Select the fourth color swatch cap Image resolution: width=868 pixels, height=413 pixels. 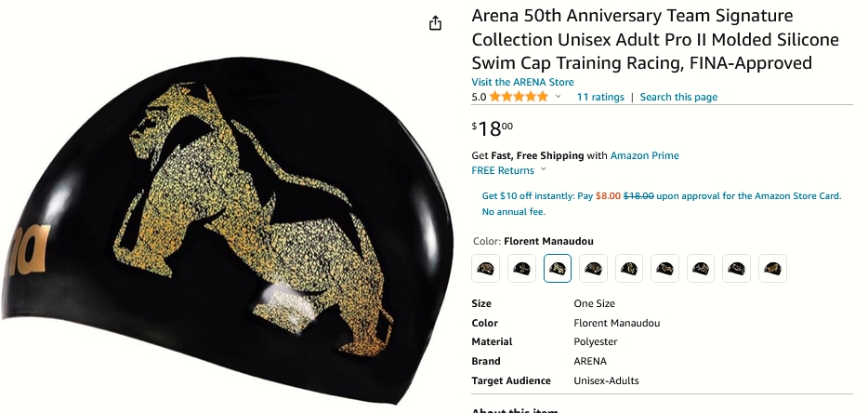click(594, 268)
